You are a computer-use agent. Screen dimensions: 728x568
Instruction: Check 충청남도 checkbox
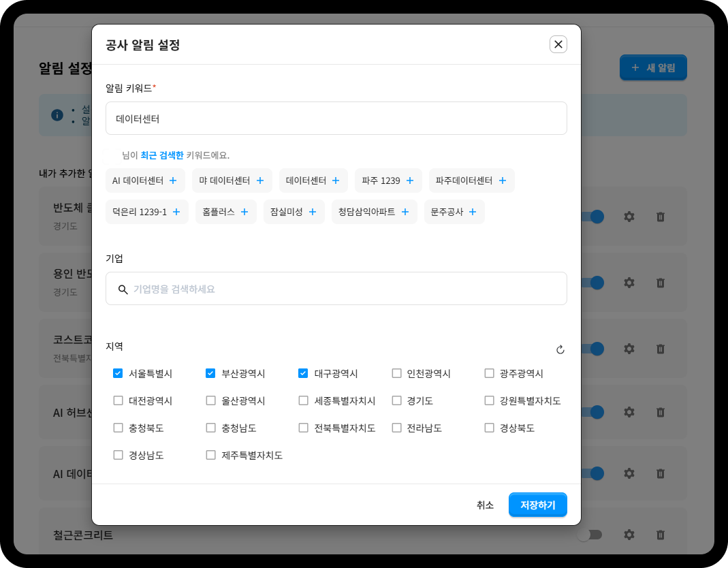(x=210, y=428)
